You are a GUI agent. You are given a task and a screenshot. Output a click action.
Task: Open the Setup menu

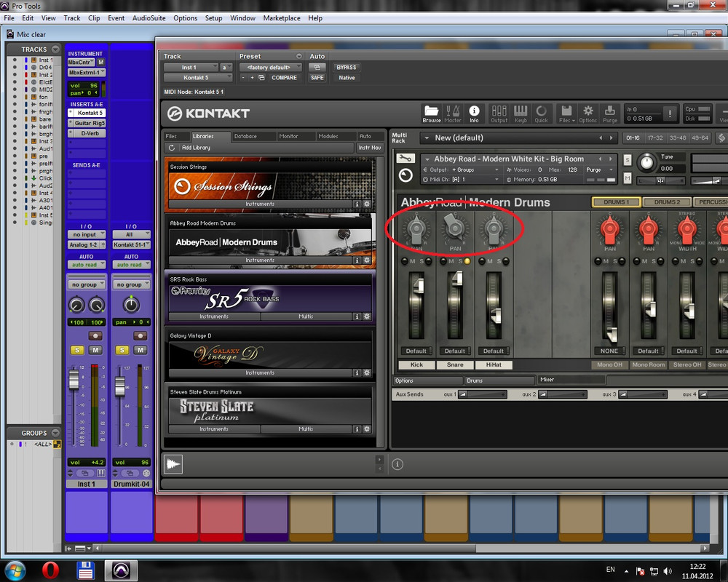pos(213,18)
